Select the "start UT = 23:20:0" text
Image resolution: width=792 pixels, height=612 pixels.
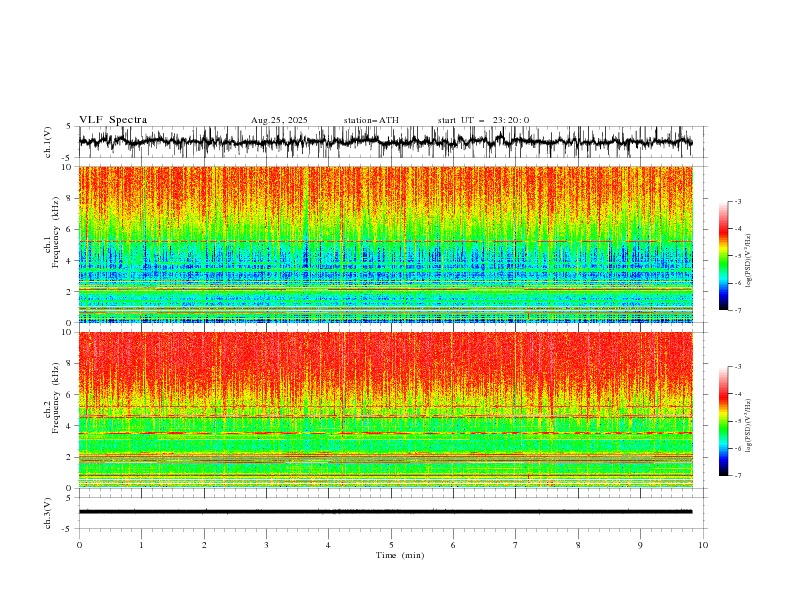(x=483, y=120)
